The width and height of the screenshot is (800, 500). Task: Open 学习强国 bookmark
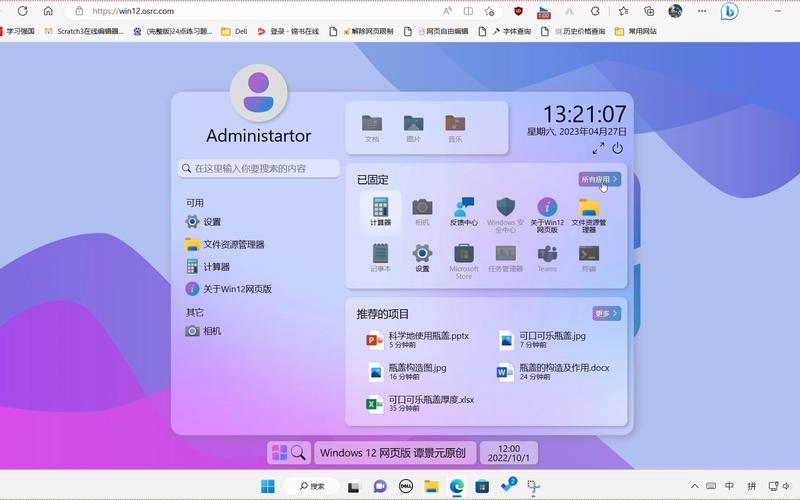(x=17, y=31)
